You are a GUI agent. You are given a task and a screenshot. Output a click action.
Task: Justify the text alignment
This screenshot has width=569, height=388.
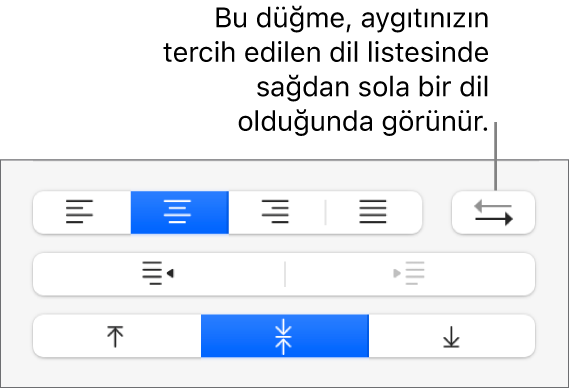point(374,212)
